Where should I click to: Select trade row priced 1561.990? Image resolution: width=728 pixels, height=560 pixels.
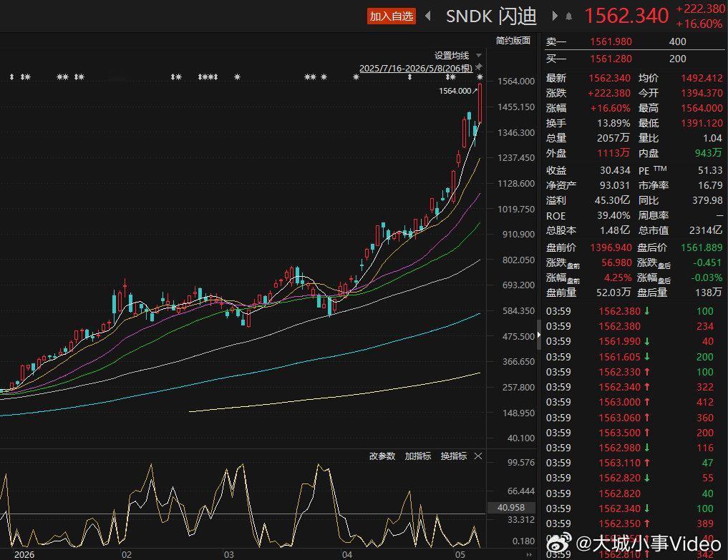pyautogui.click(x=631, y=341)
